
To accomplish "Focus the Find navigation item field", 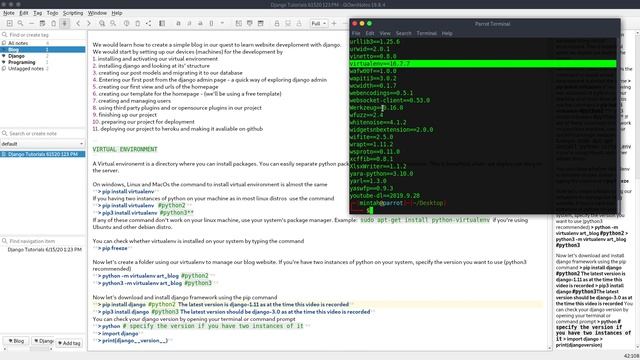I will pyautogui.click(x=43, y=241).
